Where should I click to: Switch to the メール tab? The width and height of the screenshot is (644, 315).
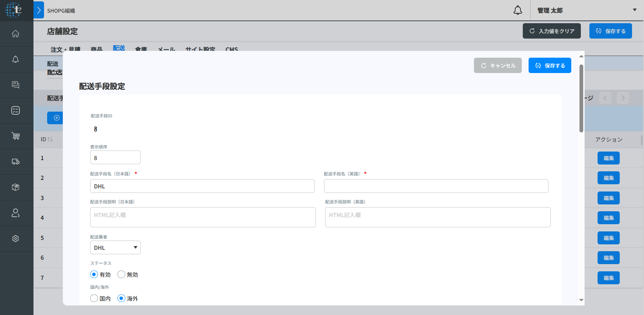coord(167,49)
